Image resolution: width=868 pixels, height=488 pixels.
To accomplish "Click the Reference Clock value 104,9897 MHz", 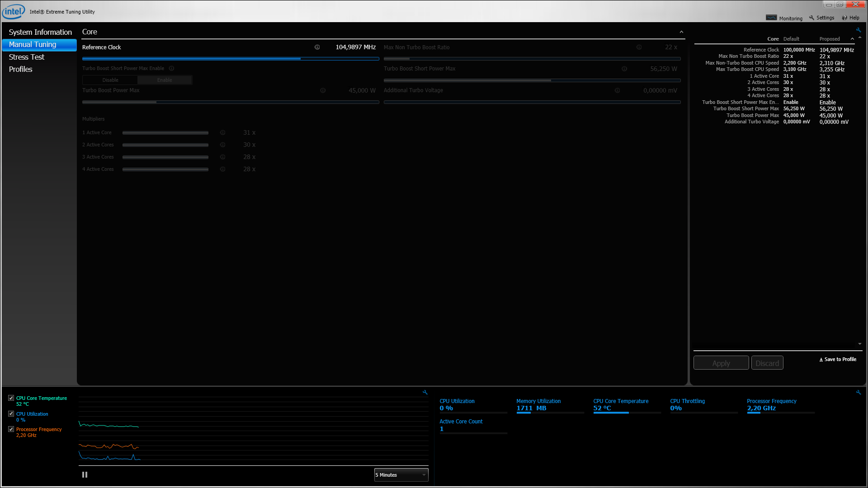I will click(355, 47).
